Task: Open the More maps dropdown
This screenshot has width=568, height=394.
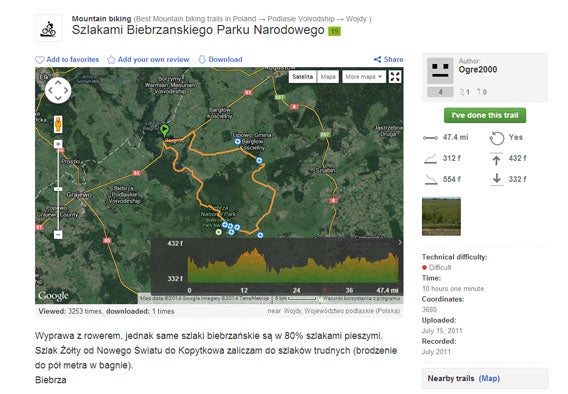Action: click(x=364, y=77)
